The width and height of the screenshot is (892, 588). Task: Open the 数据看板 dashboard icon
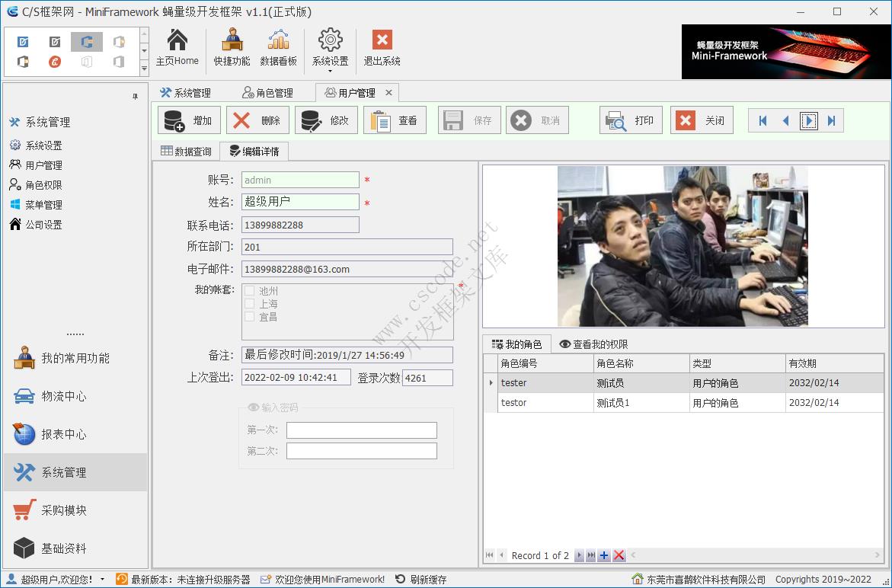pyautogui.click(x=279, y=42)
